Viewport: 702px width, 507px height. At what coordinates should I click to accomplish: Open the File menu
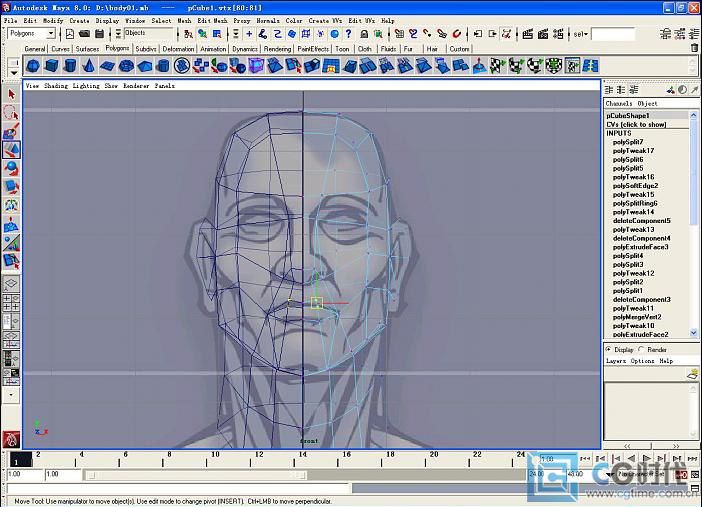[x=10, y=21]
